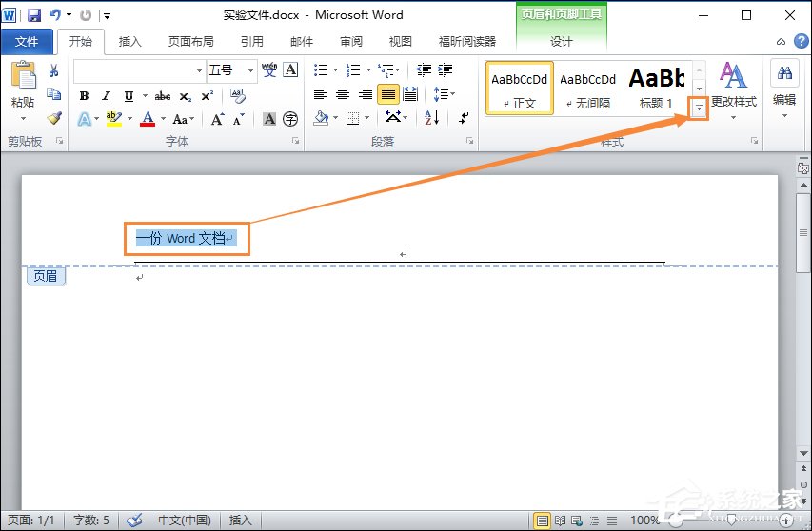The image size is (812, 531).
Task: Click the 中文(中国) language indicator in status bar
Action: 184,521
